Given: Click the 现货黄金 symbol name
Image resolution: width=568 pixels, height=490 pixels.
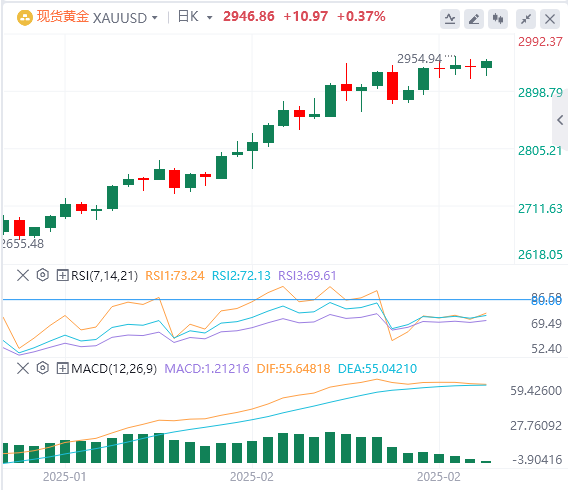Looking at the screenshot, I should point(63,17).
